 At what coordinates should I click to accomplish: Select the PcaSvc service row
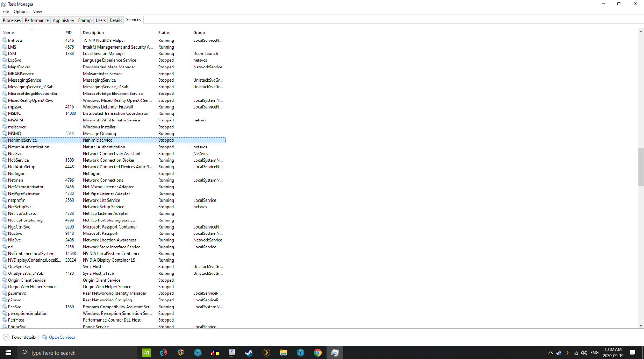pos(113,307)
